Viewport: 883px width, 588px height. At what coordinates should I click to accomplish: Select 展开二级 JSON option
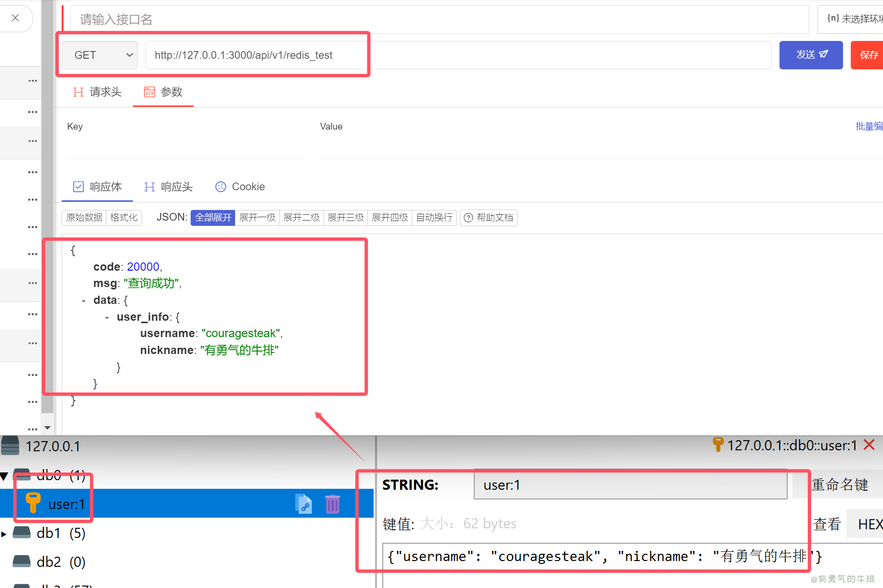(301, 218)
